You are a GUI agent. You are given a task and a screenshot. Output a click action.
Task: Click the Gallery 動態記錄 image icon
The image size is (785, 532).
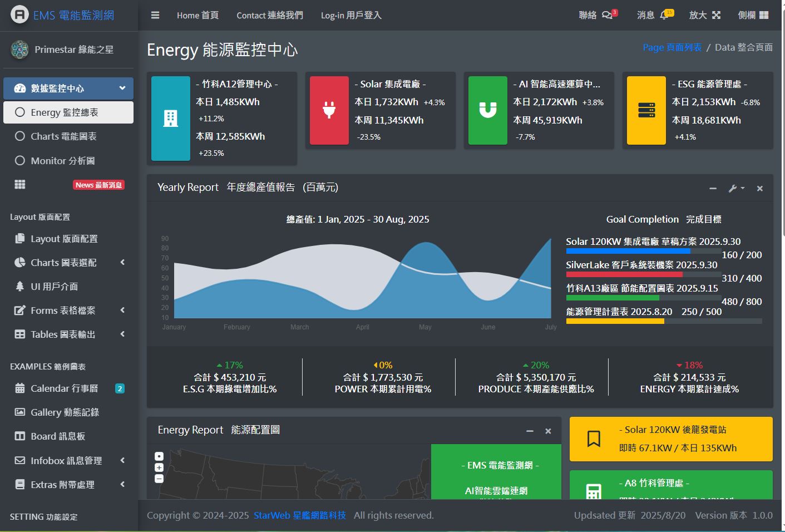click(x=20, y=412)
